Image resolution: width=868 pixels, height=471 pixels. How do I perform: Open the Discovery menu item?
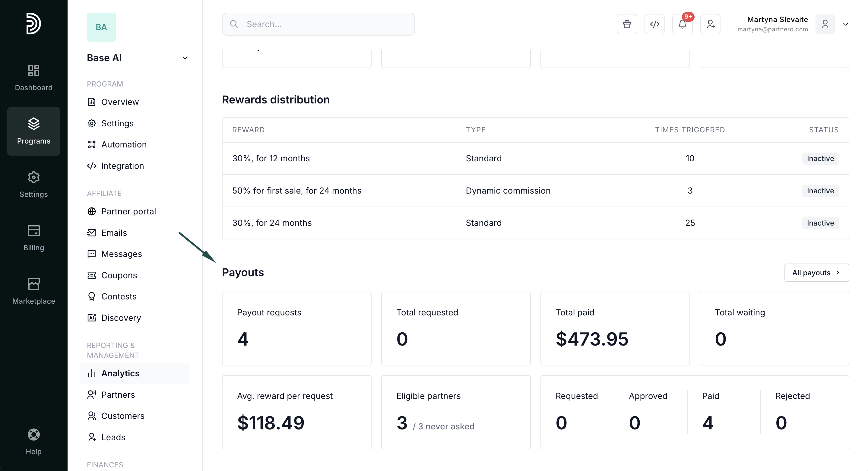pos(121,318)
